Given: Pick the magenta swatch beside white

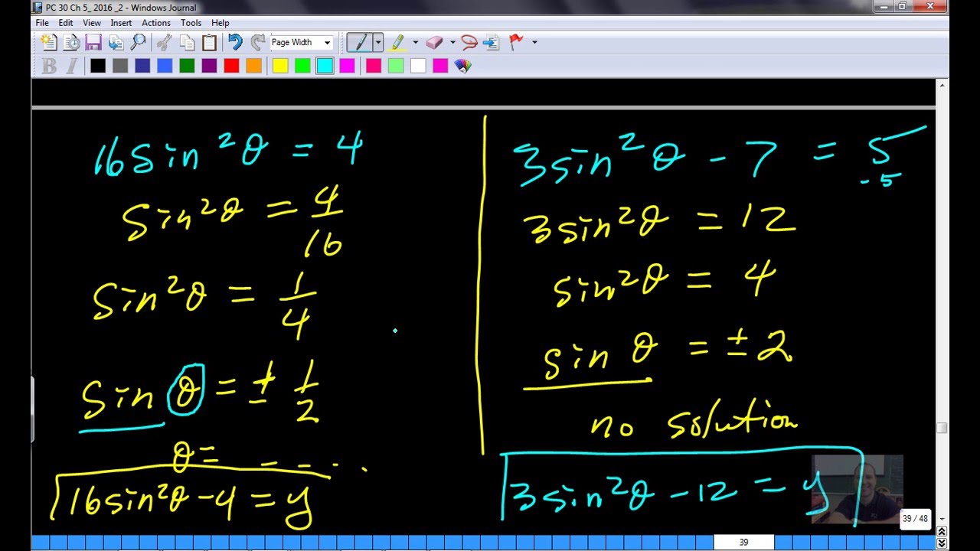Looking at the screenshot, I should (x=440, y=66).
